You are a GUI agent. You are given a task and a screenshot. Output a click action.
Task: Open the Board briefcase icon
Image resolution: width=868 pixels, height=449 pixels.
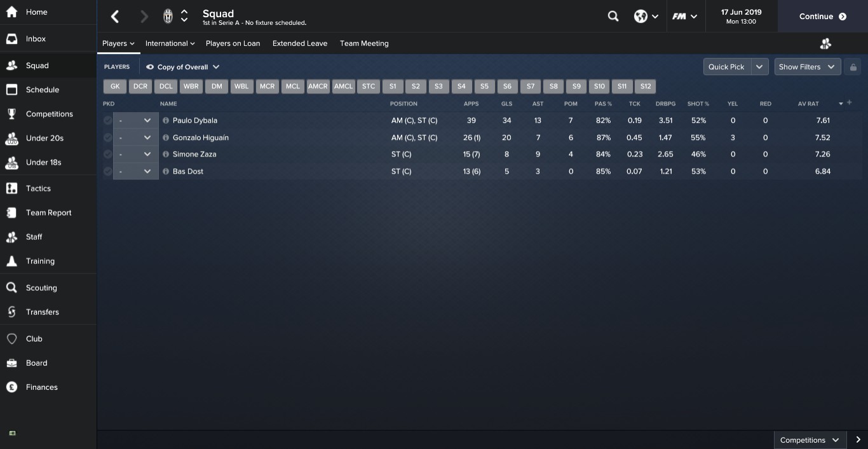point(11,363)
